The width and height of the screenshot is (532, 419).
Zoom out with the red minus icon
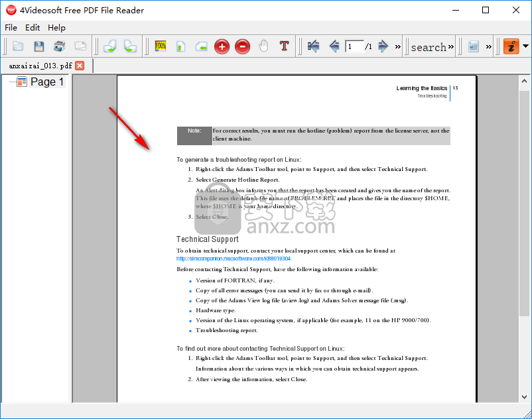coord(242,46)
